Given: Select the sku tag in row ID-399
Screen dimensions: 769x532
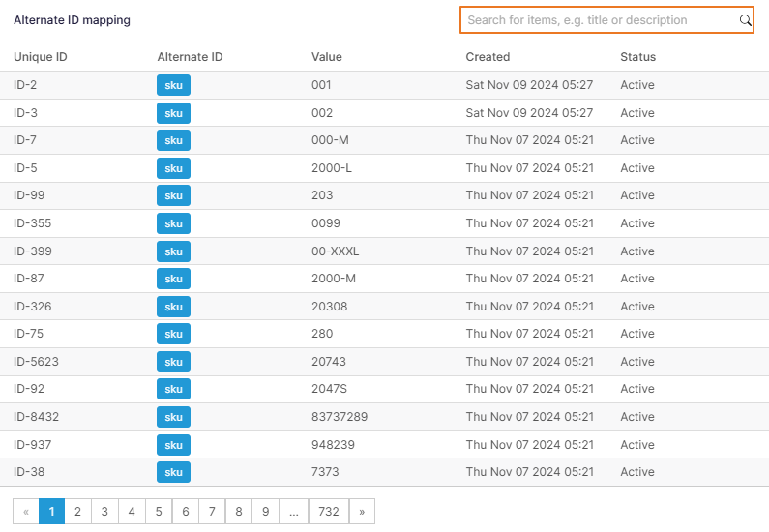Looking at the screenshot, I should pyautogui.click(x=173, y=251).
